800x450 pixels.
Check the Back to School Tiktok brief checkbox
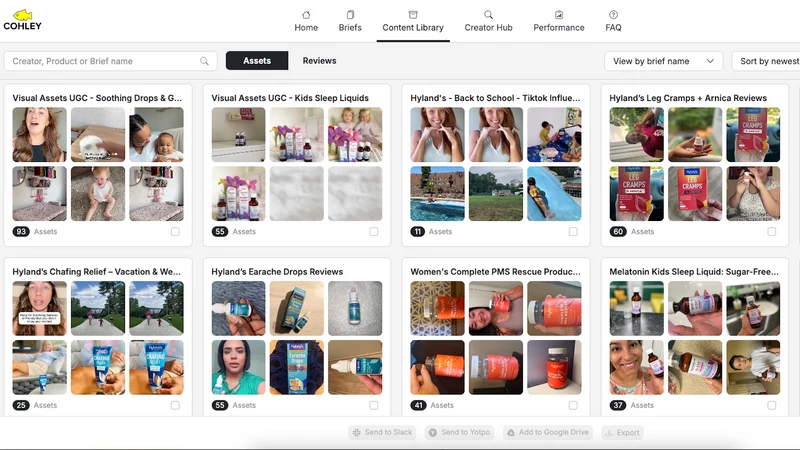pos(573,232)
